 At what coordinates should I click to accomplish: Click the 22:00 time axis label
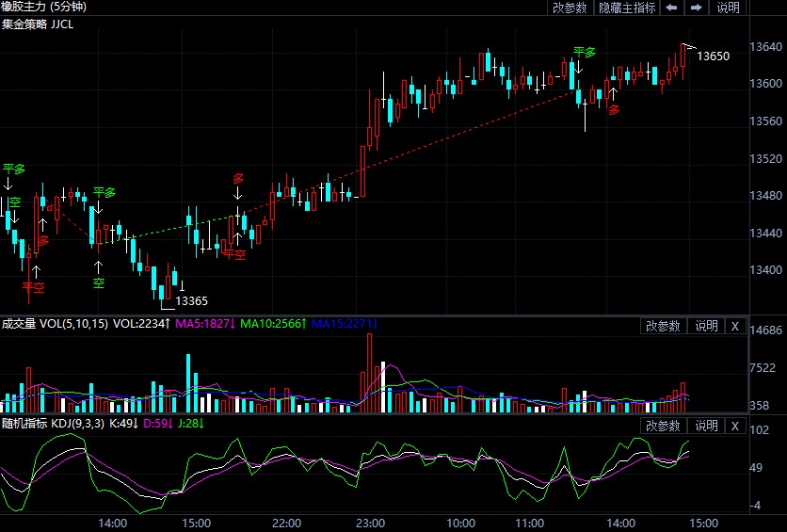[286, 523]
